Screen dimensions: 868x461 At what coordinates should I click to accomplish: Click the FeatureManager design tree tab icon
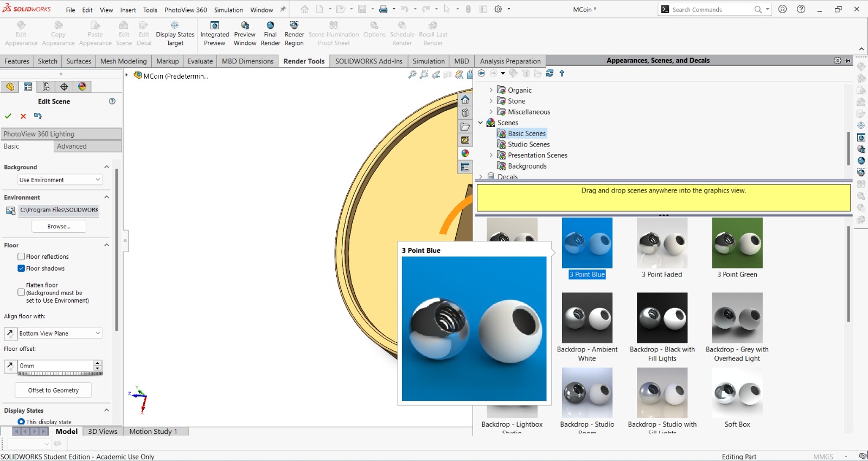coord(10,86)
